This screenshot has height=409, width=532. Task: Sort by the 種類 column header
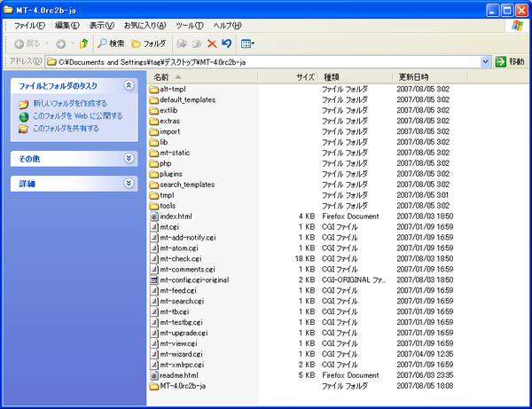click(x=356, y=77)
